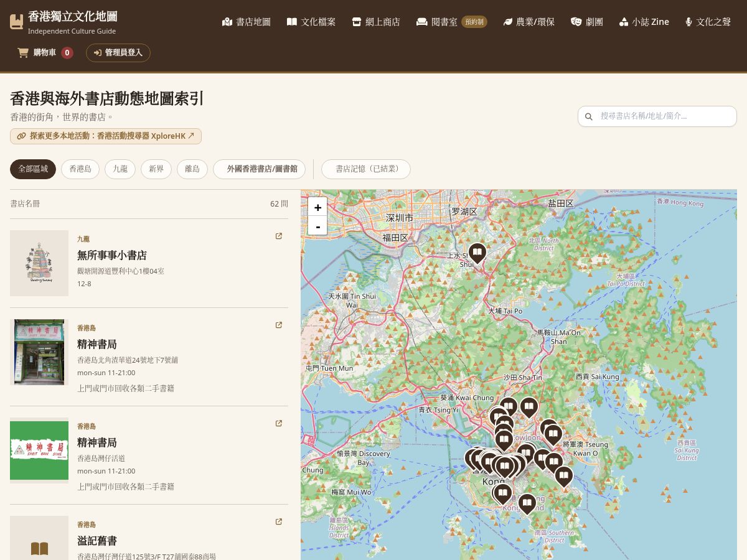
Task: Select 精神書局 at 北角渣華道
Action: tap(97, 344)
